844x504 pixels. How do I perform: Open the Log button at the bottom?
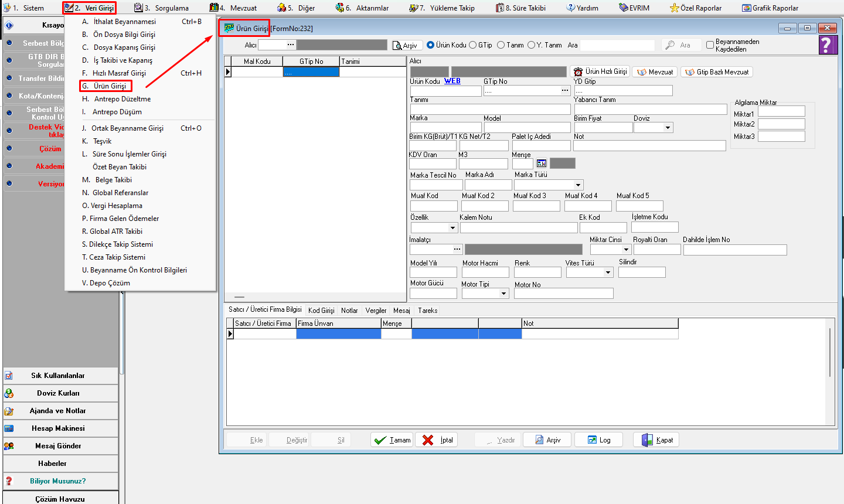(x=598, y=440)
